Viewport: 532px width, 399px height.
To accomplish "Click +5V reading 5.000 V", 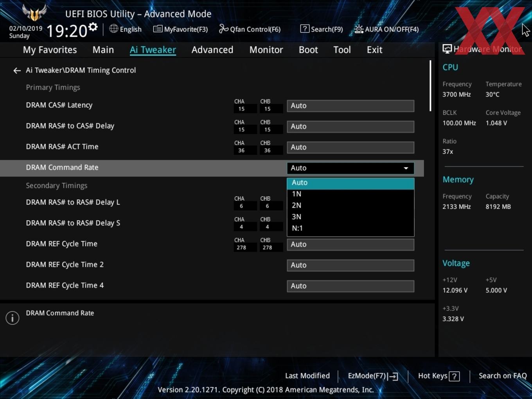I will 496,291.
